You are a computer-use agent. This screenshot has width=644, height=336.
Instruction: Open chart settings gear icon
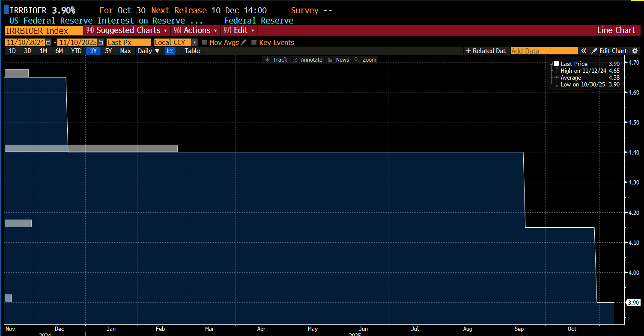pyautogui.click(x=635, y=51)
